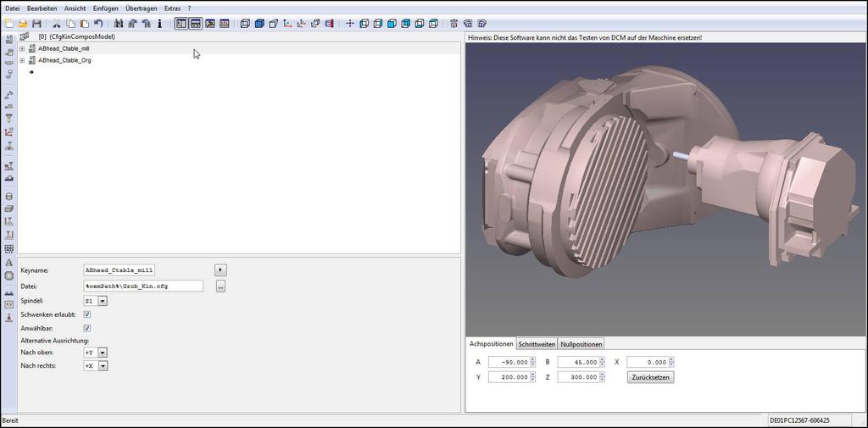Click the New file toolbar icon
The width and height of the screenshot is (868, 428).
(8, 24)
